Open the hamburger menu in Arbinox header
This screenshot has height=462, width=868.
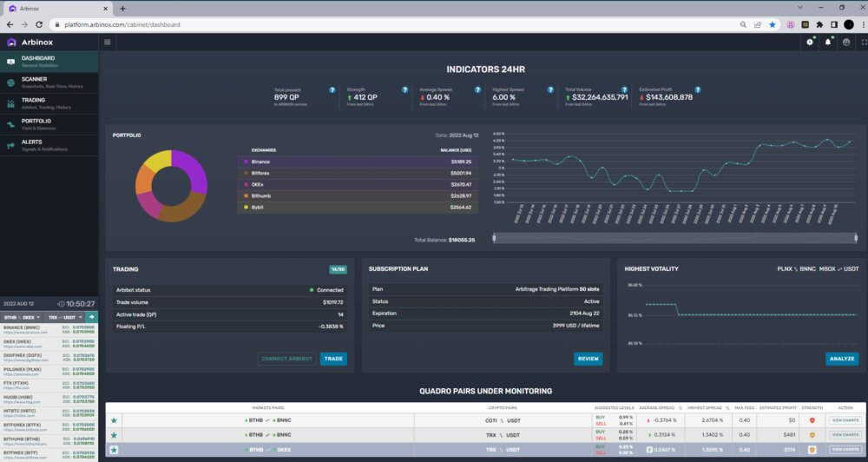pos(108,42)
